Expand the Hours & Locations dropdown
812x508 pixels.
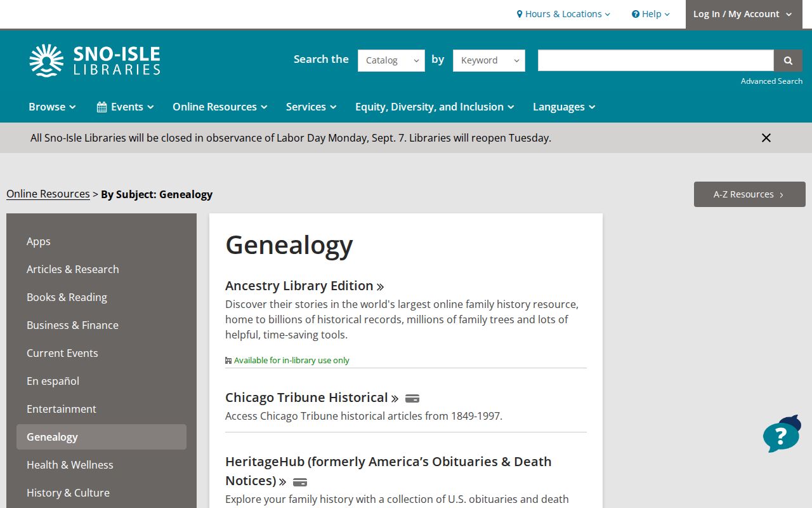coord(563,14)
